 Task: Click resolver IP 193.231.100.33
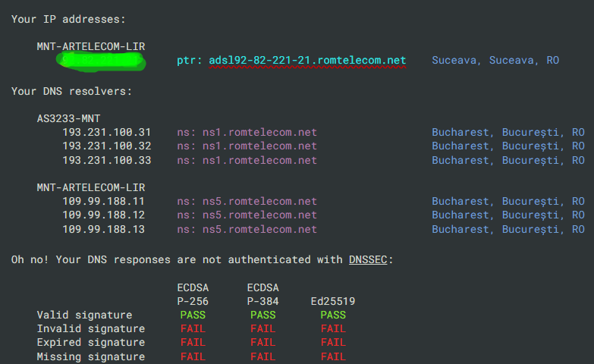click(x=107, y=161)
